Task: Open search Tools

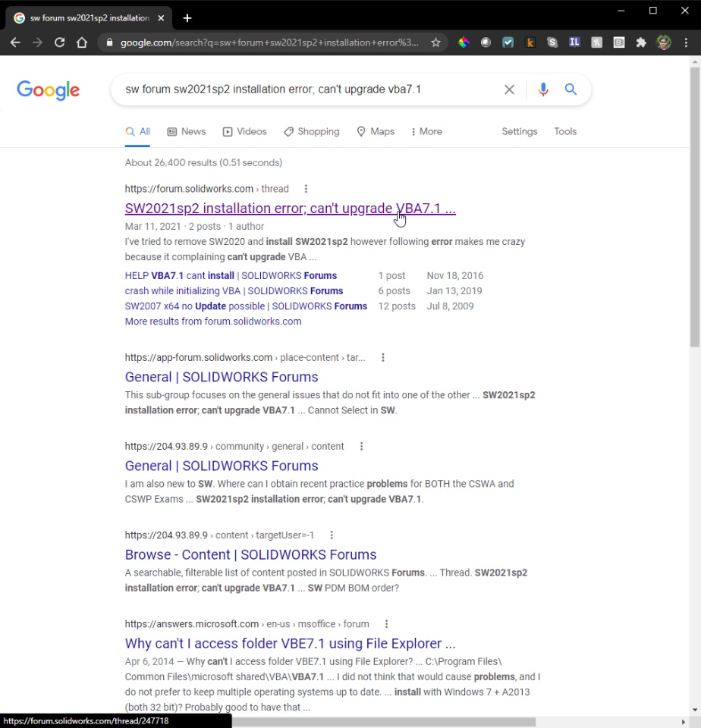Action: tap(565, 131)
